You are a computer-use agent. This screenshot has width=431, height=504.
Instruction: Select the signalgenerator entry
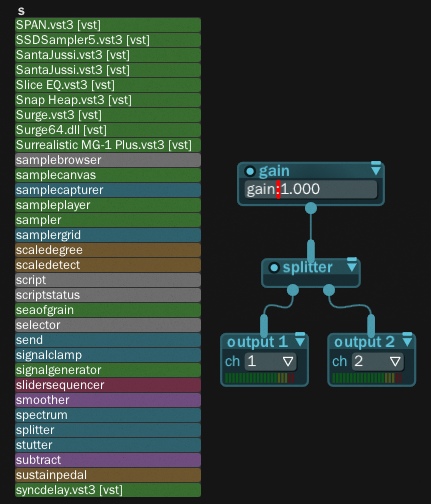108,370
